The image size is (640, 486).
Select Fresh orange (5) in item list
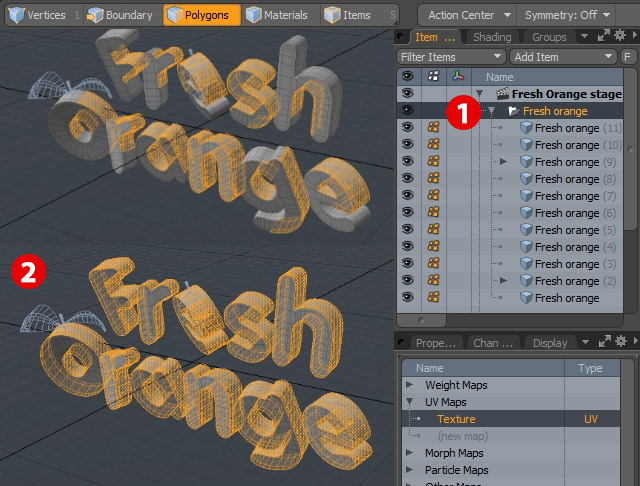576,230
